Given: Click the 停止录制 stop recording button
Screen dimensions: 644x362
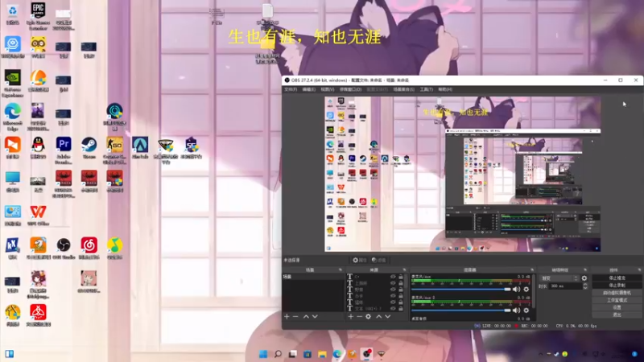Looking at the screenshot, I should (x=617, y=286).
